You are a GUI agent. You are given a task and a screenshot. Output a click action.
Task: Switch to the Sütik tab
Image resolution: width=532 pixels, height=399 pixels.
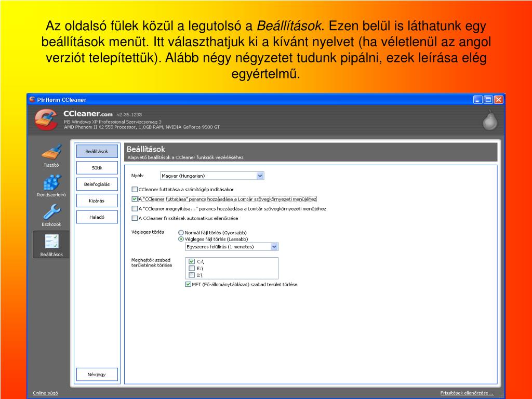click(97, 168)
